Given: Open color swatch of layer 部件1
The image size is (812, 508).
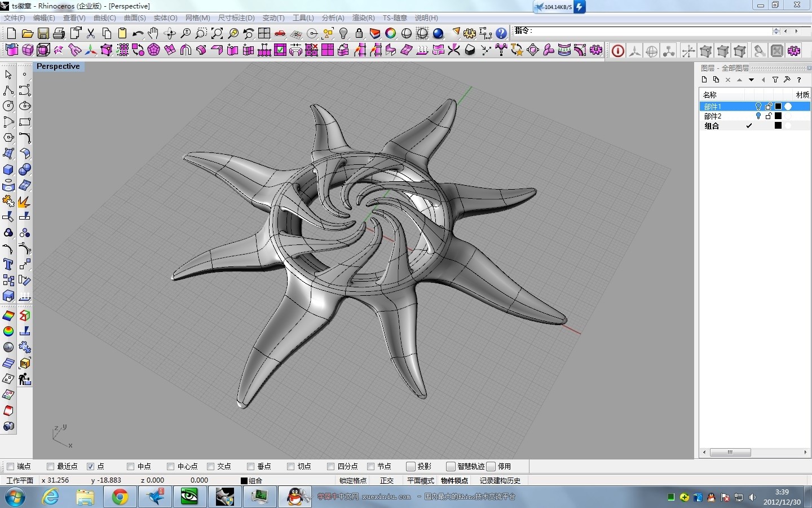Looking at the screenshot, I should 778,106.
